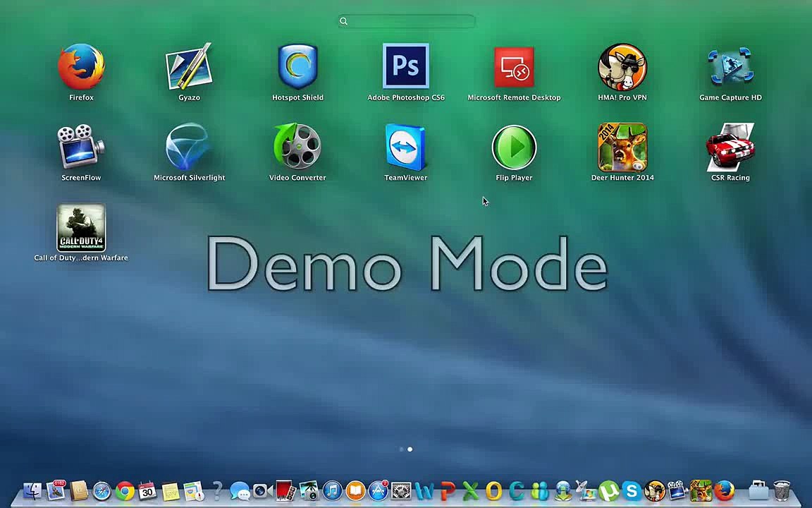Open the teal C Communicator Dock icon
The image size is (812, 508).
pyautogui.click(x=516, y=491)
